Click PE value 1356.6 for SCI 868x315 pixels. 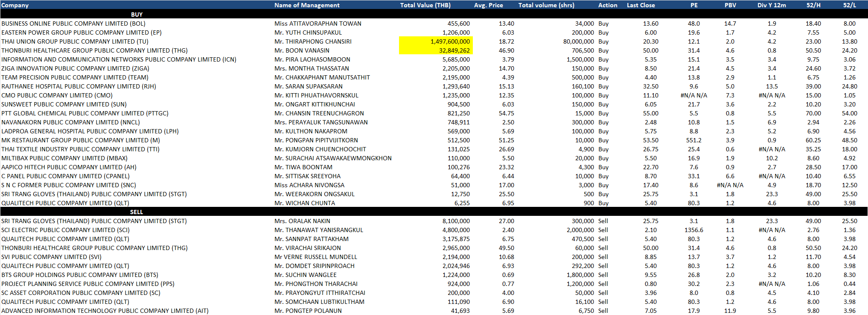pos(693,230)
